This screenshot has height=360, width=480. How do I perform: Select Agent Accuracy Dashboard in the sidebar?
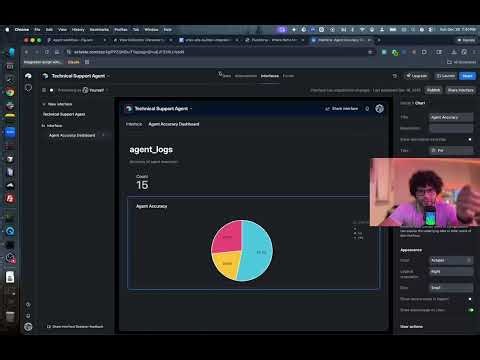[x=72, y=135]
